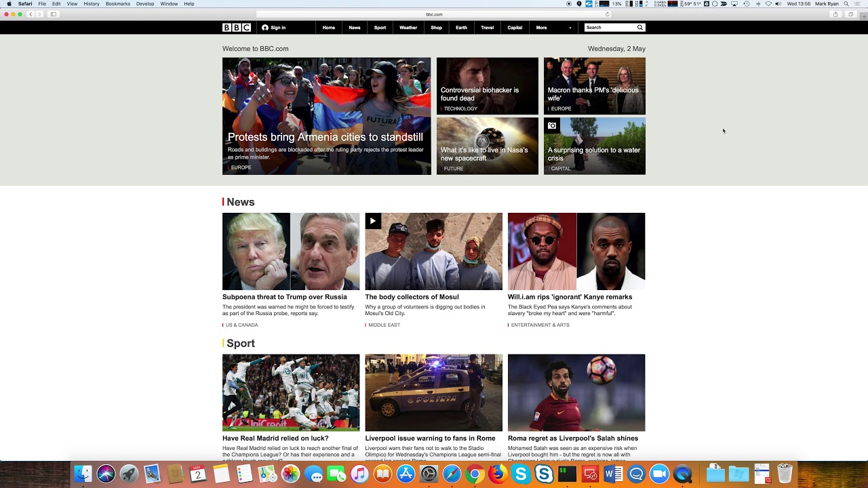Open 'Liverpool issue warning to fans in Rome'
This screenshot has height=488, width=868.
click(x=430, y=439)
